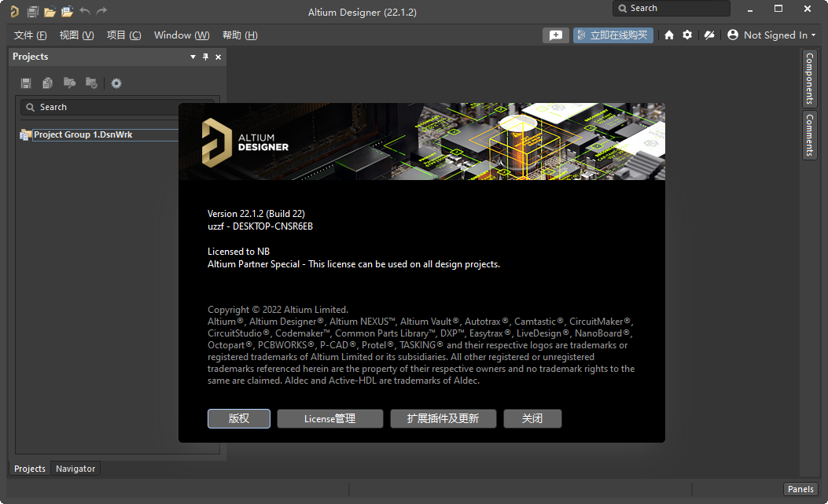Viewport: 828px width, 504px height.
Task: Click the License管理 button
Action: pos(329,418)
